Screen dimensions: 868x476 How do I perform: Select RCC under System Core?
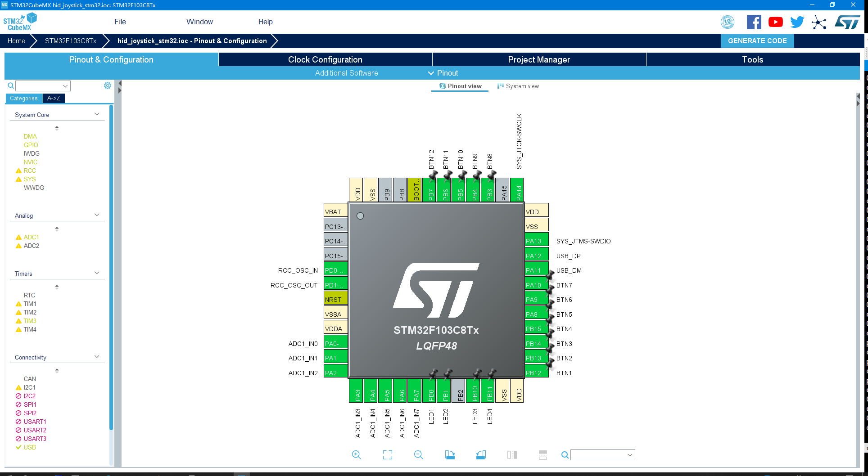30,171
